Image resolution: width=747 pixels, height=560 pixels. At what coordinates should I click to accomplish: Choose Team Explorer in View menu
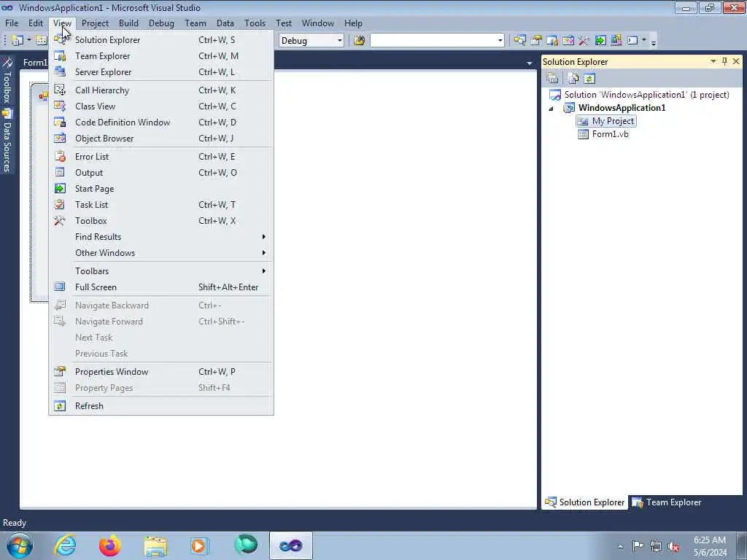(161, 56)
